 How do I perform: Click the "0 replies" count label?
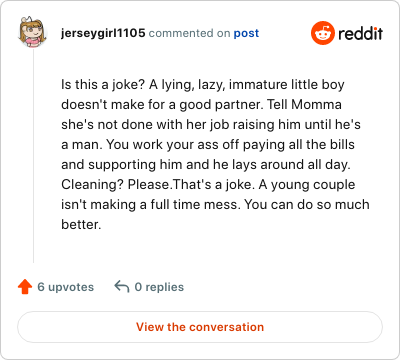[x=159, y=287]
